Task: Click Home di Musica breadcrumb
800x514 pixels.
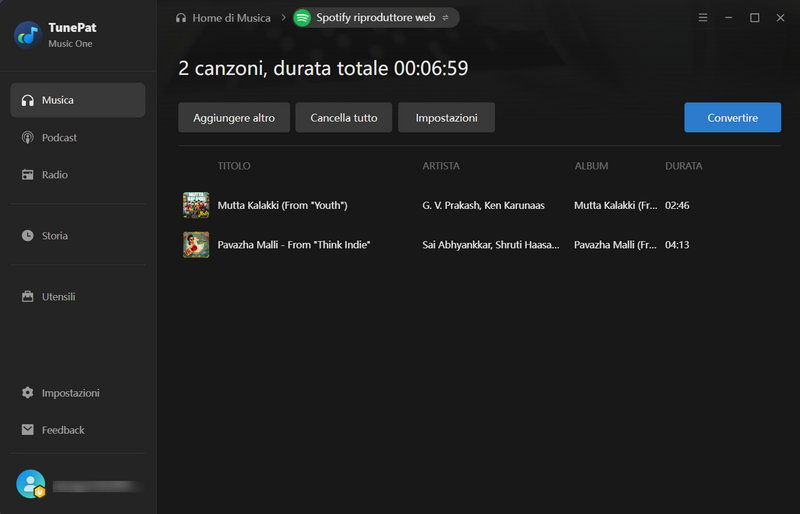Action: [x=223, y=18]
